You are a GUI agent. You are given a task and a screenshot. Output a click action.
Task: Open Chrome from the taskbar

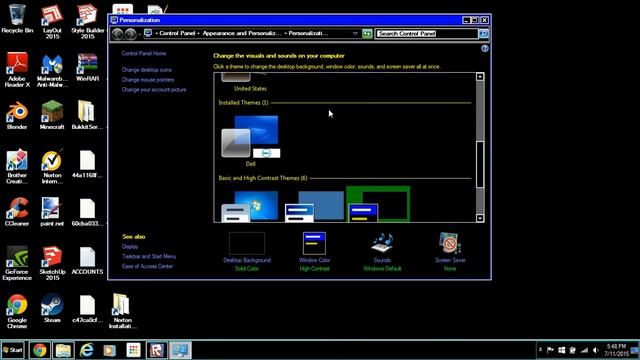[40, 350]
